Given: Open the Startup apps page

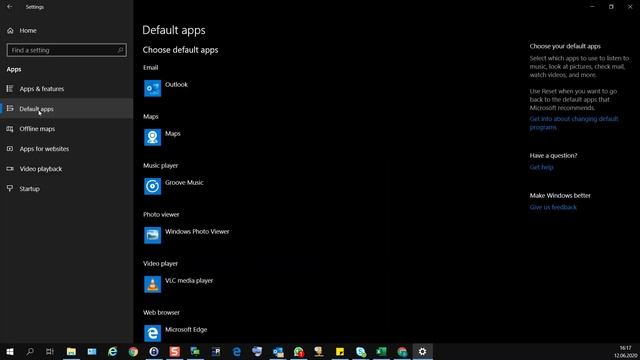Looking at the screenshot, I should point(67,189).
